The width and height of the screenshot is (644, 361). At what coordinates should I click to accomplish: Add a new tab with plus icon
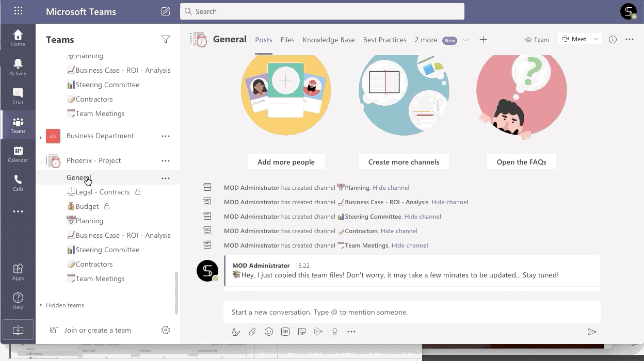click(483, 40)
